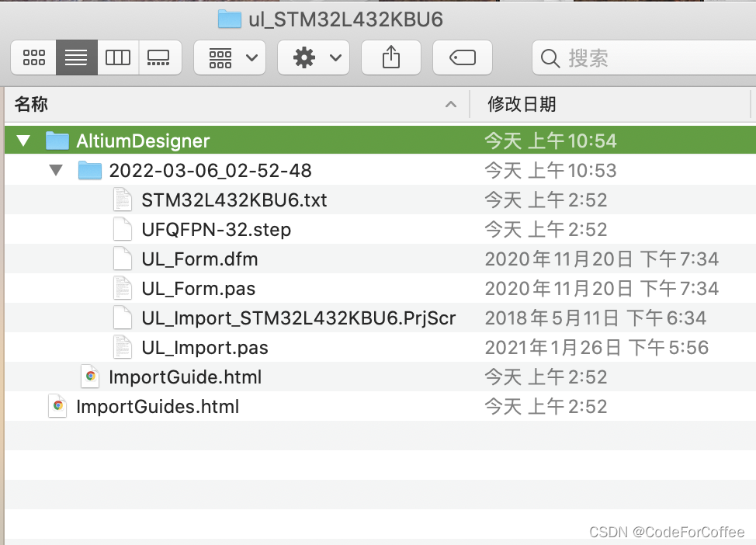Select the file name UL_Import.pas
Image resolution: width=756 pixels, height=545 pixels.
tap(205, 347)
